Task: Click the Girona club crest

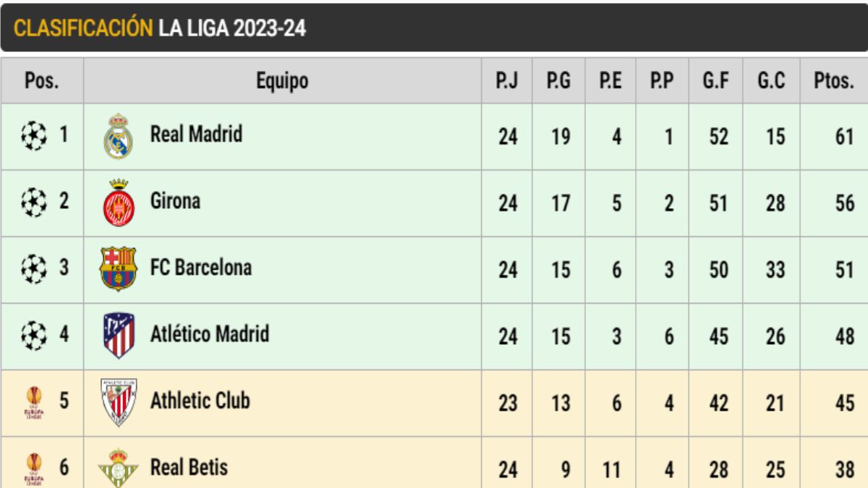Action: pyautogui.click(x=118, y=203)
